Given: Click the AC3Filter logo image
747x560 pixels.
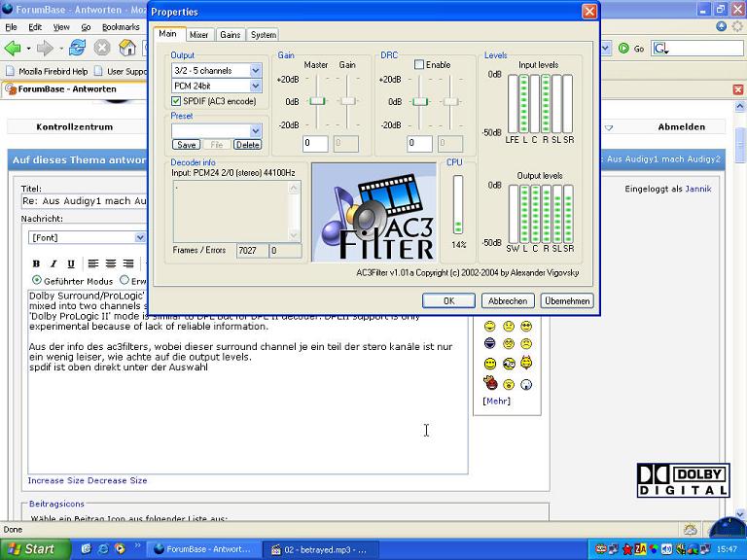Looking at the screenshot, I should tap(373, 212).
